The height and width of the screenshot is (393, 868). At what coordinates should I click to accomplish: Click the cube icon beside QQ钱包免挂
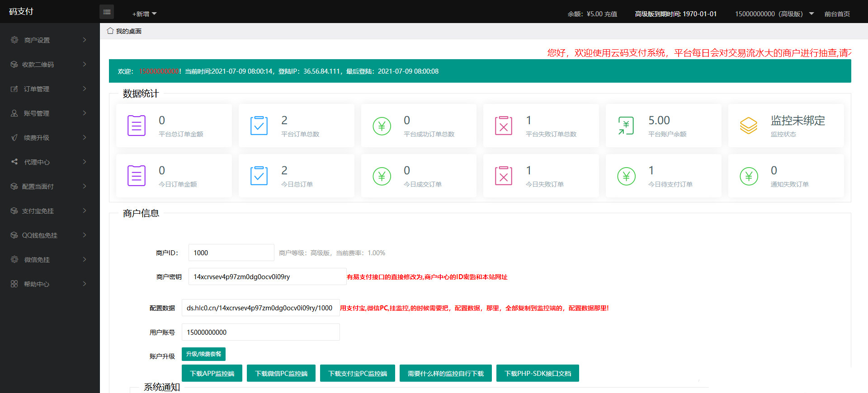click(14, 235)
